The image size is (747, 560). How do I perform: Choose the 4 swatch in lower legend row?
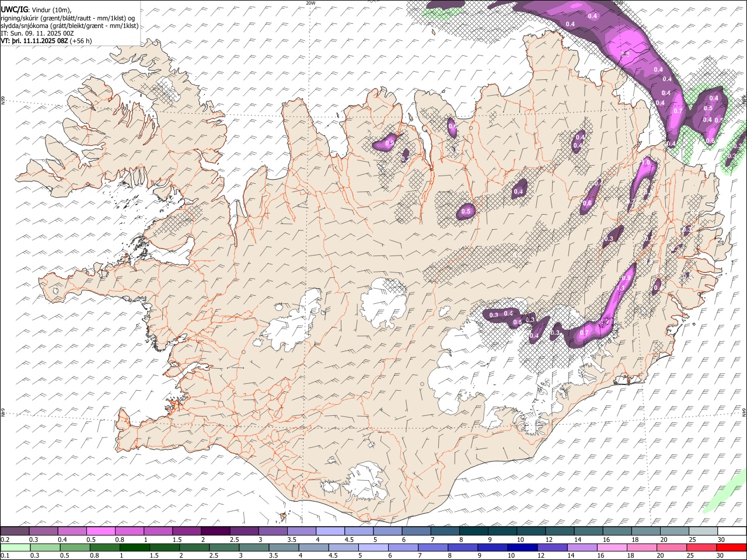click(x=313, y=547)
